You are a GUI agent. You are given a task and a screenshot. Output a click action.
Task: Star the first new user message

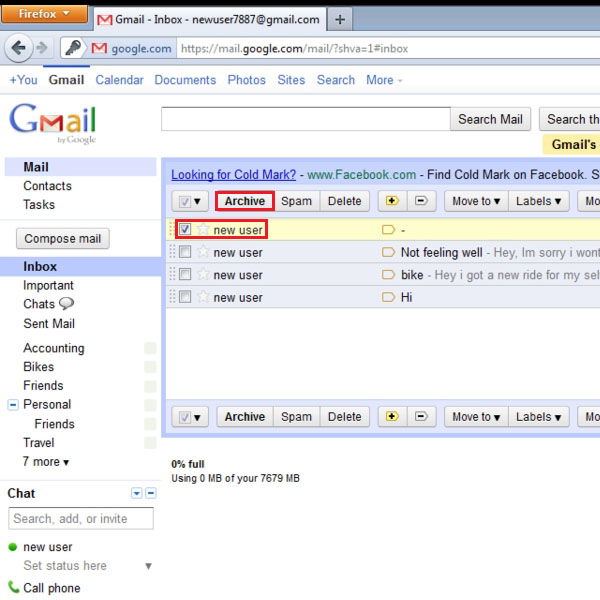(x=203, y=230)
